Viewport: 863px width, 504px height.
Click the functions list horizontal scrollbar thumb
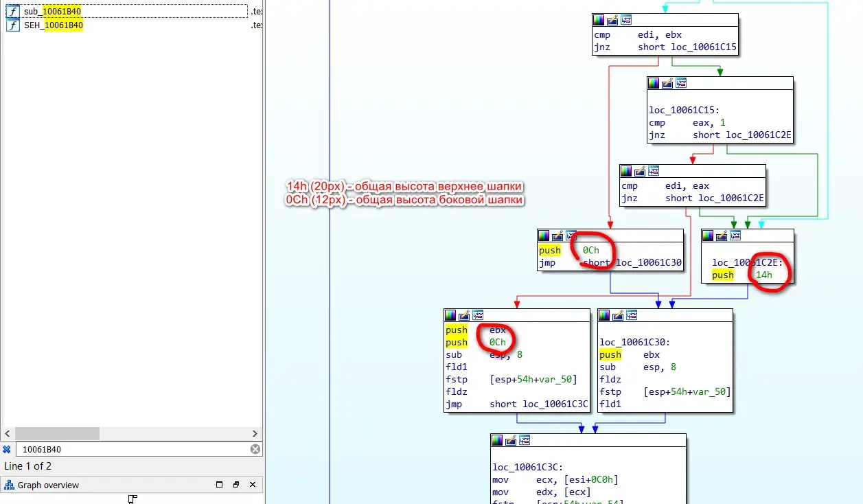(x=57, y=434)
